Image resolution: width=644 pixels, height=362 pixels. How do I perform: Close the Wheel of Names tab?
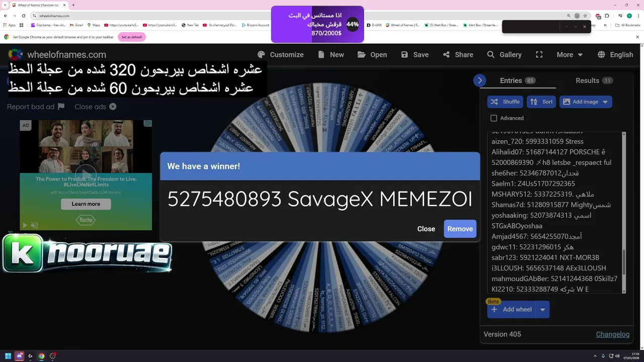pos(64,5)
